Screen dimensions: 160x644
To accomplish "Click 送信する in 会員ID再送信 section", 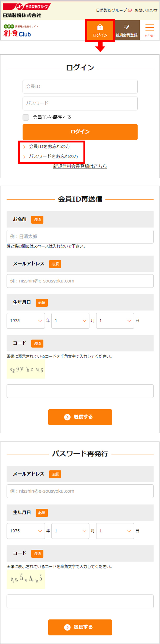I will click(80, 417).
